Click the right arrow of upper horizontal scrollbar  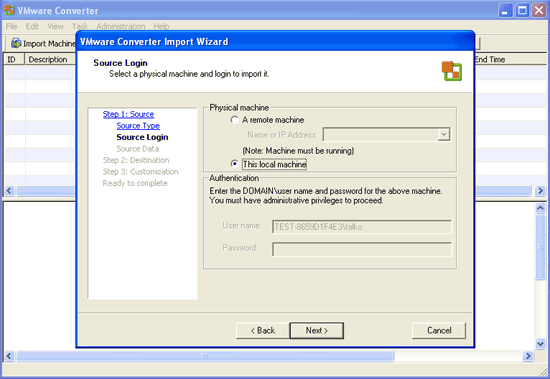tap(540, 191)
